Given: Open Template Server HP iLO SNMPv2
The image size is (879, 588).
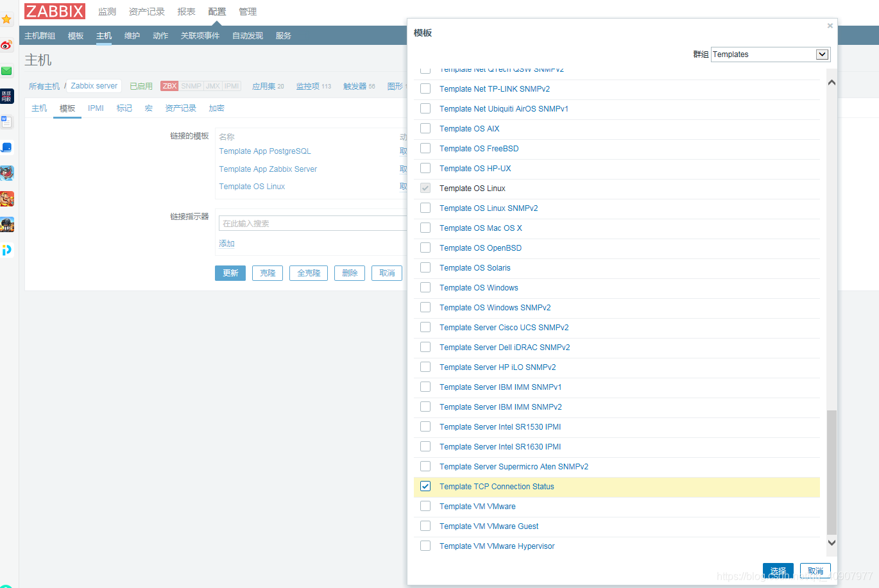Looking at the screenshot, I should coord(498,367).
